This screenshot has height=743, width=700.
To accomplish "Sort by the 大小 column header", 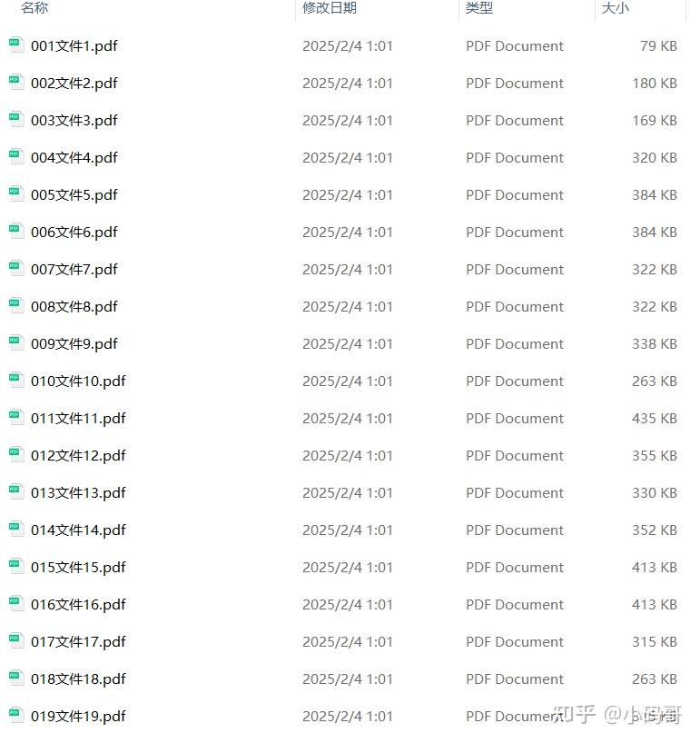I will point(616,8).
